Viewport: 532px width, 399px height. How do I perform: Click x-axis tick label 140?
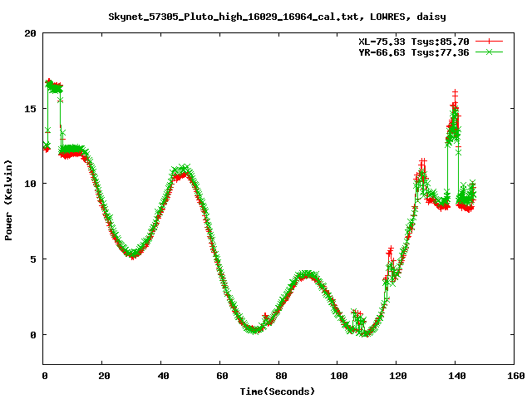pos(456,376)
